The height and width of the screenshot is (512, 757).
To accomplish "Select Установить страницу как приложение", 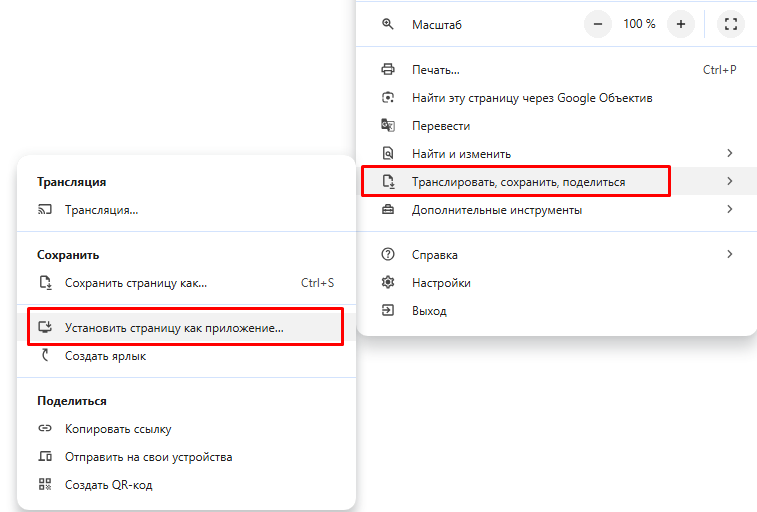I will click(x=174, y=328).
